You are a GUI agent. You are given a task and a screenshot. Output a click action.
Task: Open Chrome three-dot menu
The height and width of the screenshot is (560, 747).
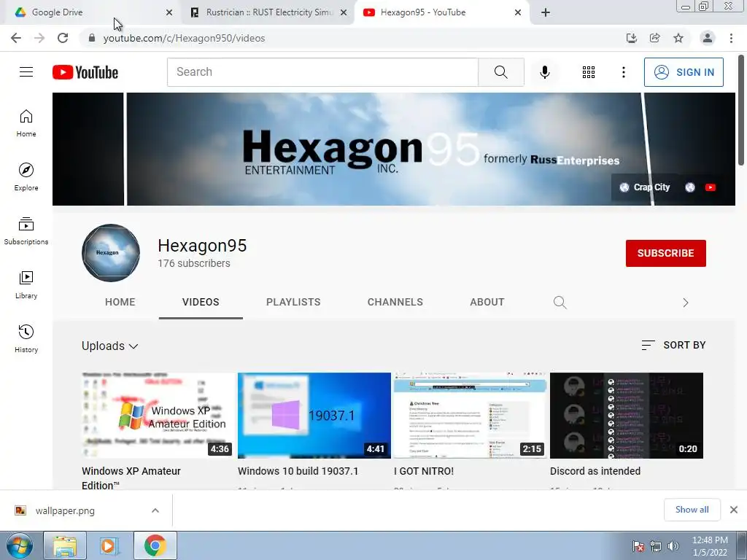(731, 38)
